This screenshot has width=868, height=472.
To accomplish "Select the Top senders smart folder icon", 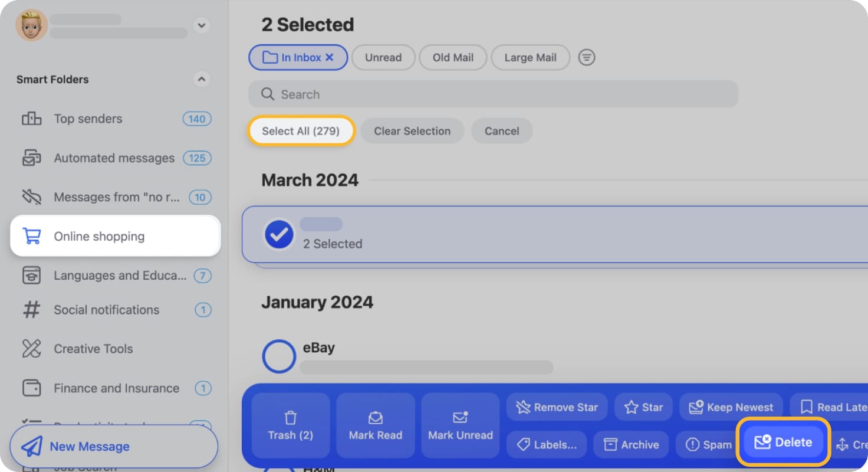I will (x=32, y=119).
